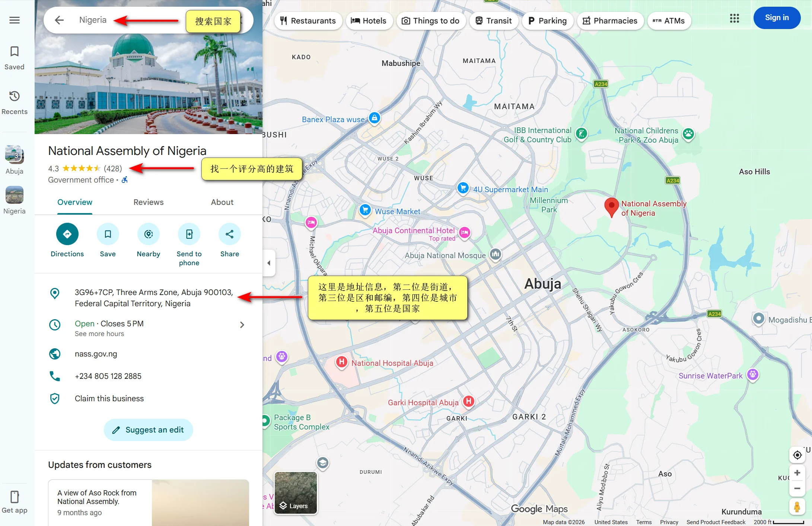The image size is (812, 526).
Task: Open the National Assembly header photo
Action: 149,84
